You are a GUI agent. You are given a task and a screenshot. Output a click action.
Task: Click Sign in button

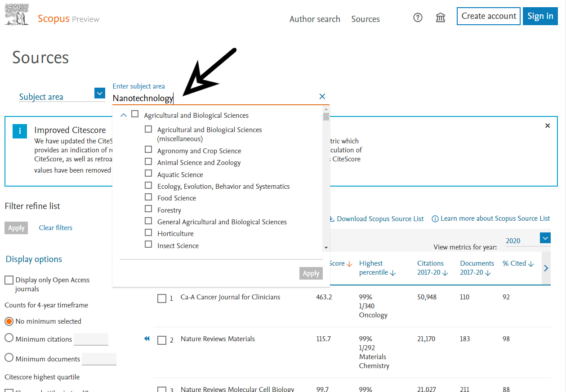tap(540, 16)
